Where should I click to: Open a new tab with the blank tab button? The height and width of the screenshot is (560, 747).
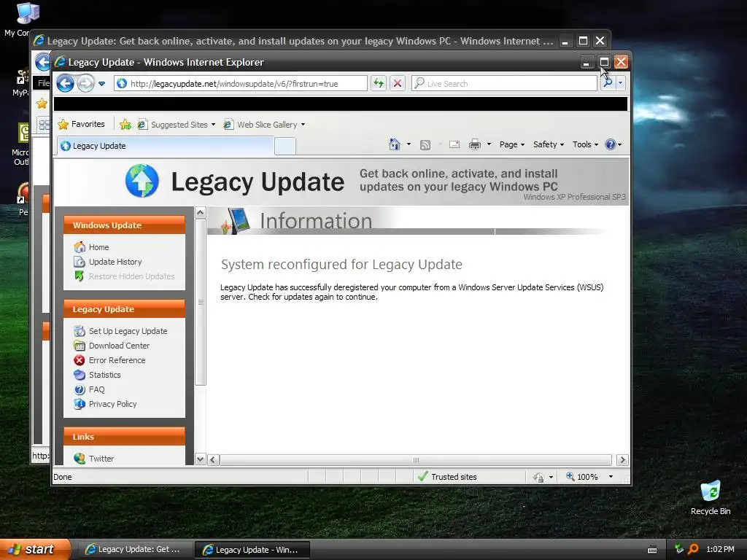point(285,146)
